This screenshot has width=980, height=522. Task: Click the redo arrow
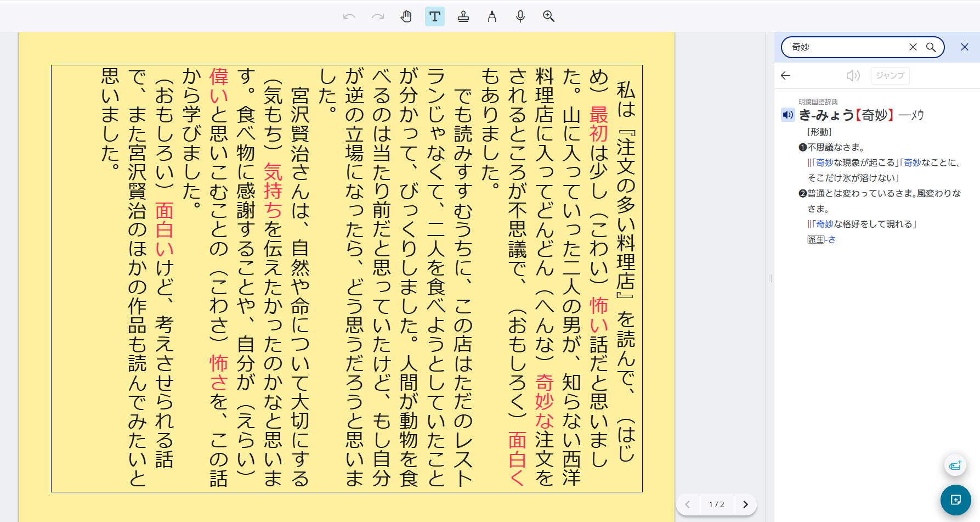click(378, 16)
